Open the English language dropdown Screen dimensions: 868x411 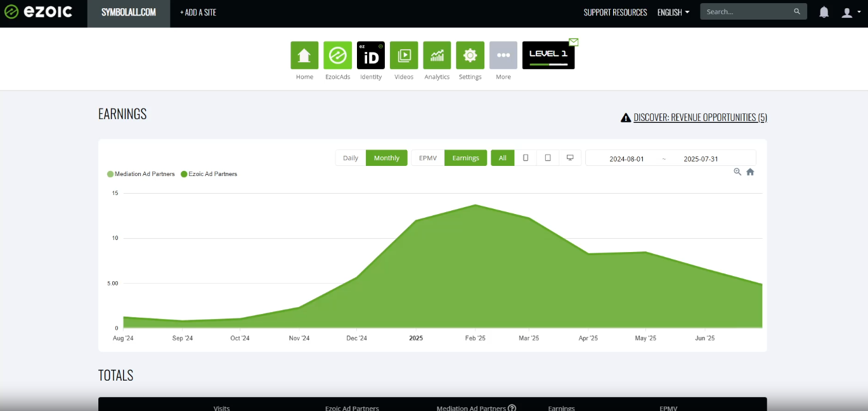(x=673, y=12)
